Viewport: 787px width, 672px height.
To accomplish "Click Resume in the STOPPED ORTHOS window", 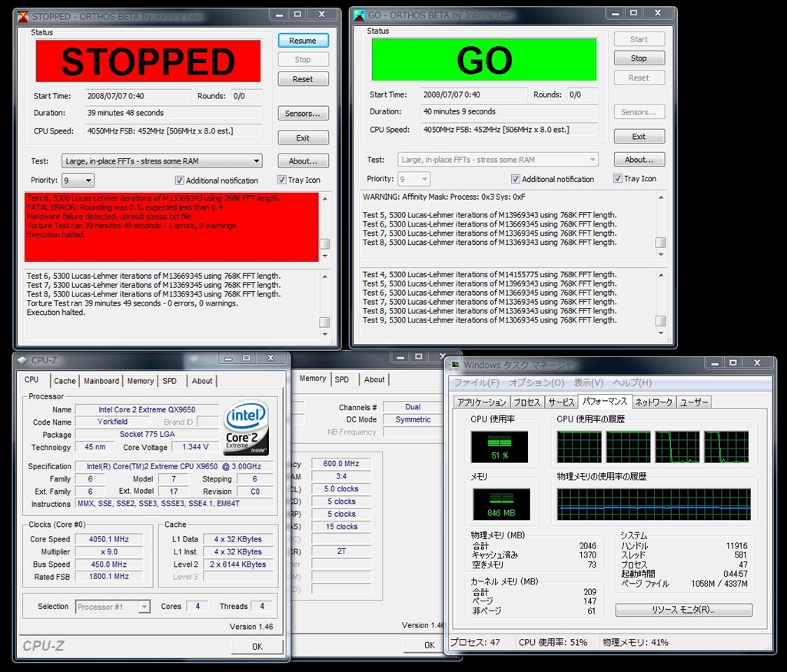I will click(303, 41).
